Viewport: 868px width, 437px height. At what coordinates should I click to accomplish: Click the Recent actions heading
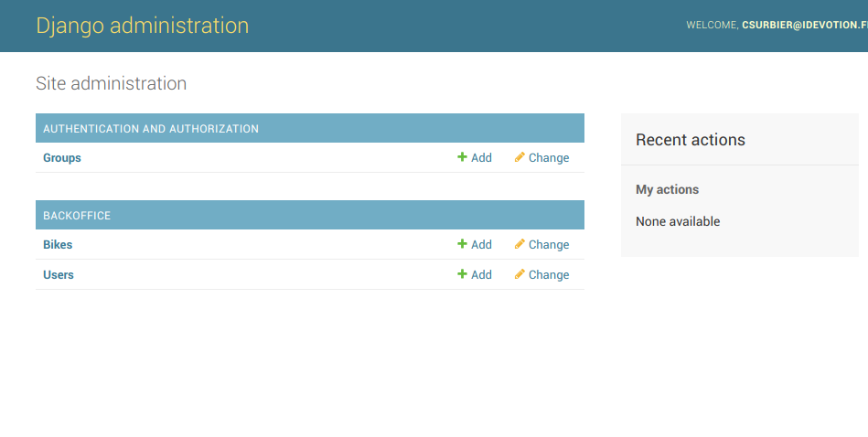coord(691,140)
